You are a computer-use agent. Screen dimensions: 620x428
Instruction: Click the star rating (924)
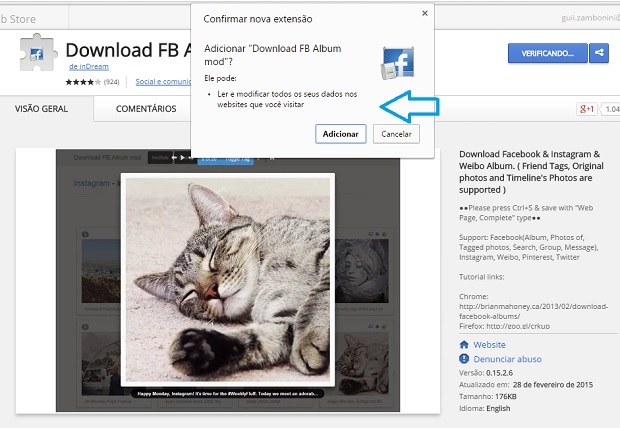[92, 82]
